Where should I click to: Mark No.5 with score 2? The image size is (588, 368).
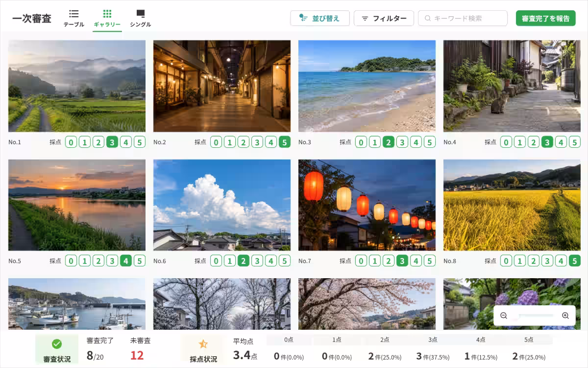click(x=98, y=261)
